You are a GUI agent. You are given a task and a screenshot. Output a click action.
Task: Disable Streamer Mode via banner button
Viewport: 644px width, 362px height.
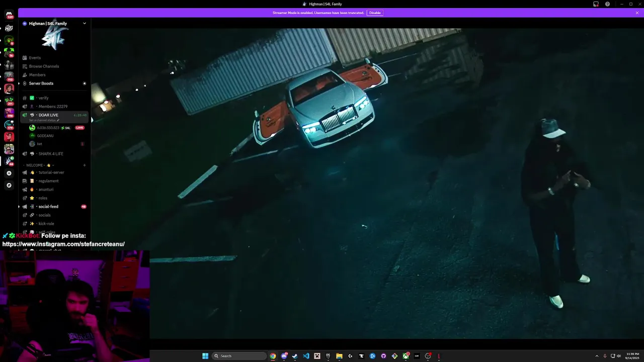point(375,13)
